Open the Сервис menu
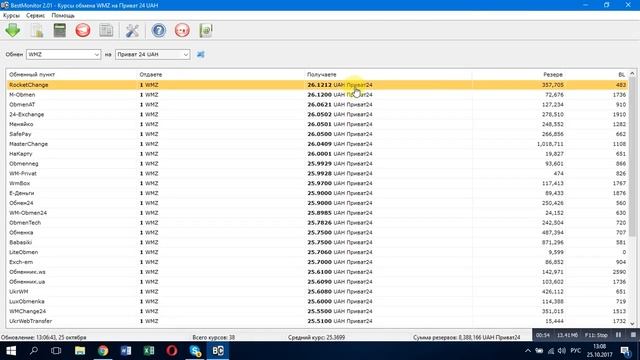The height and width of the screenshot is (360, 640). 36,16
